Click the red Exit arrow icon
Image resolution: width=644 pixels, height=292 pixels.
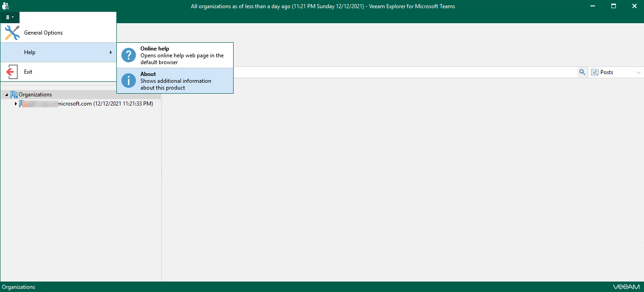[x=12, y=72]
